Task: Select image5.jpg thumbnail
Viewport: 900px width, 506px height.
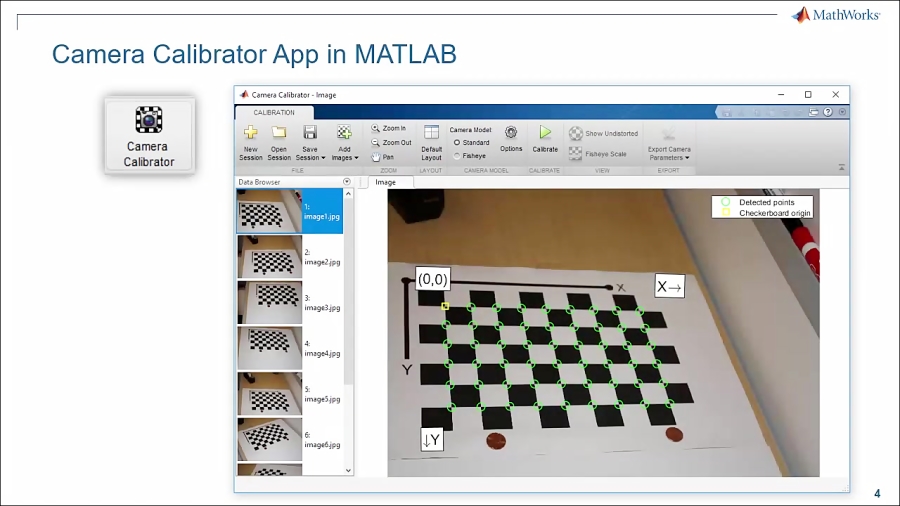Action: click(270, 394)
